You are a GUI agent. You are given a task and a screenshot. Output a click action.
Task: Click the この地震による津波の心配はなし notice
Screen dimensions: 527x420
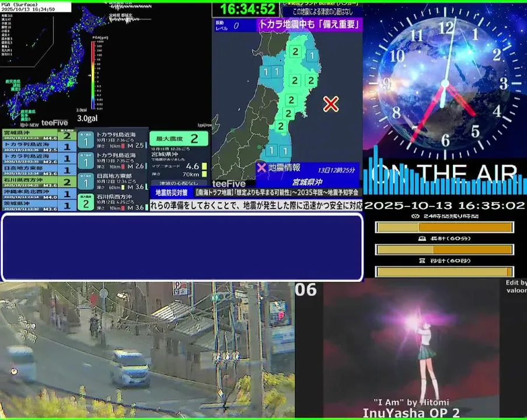pyautogui.click(x=323, y=12)
